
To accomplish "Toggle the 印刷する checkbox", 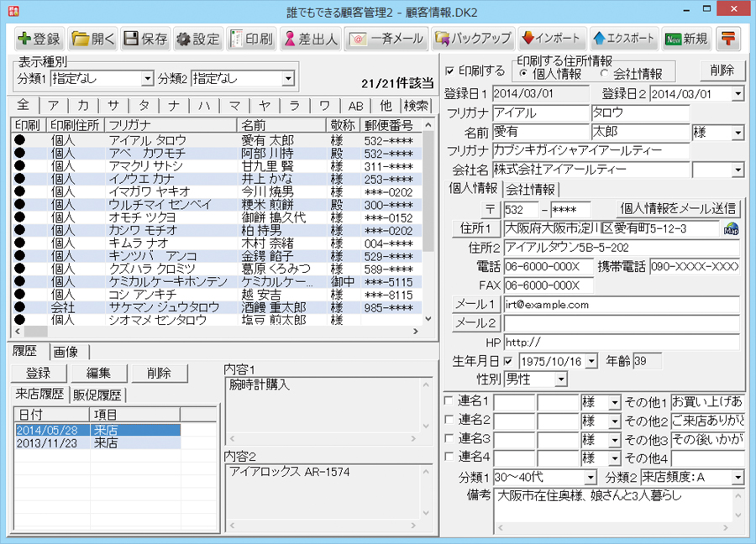I will click(449, 71).
